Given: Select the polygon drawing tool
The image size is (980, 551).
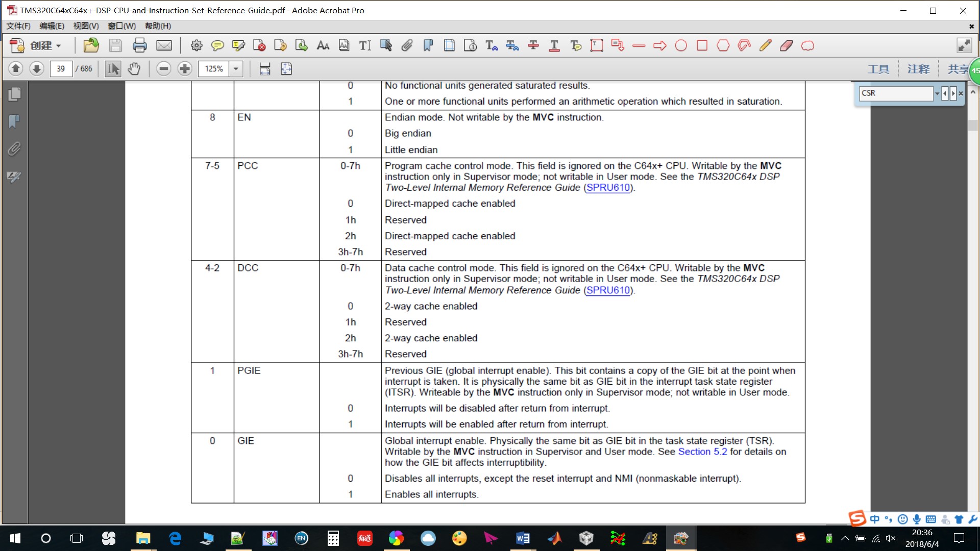Looking at the screenshot, I should tap(723, 46).
